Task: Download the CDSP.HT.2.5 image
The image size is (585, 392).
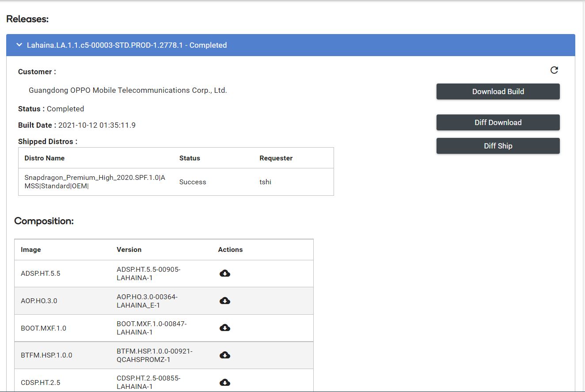Action: tap(225, 382)
